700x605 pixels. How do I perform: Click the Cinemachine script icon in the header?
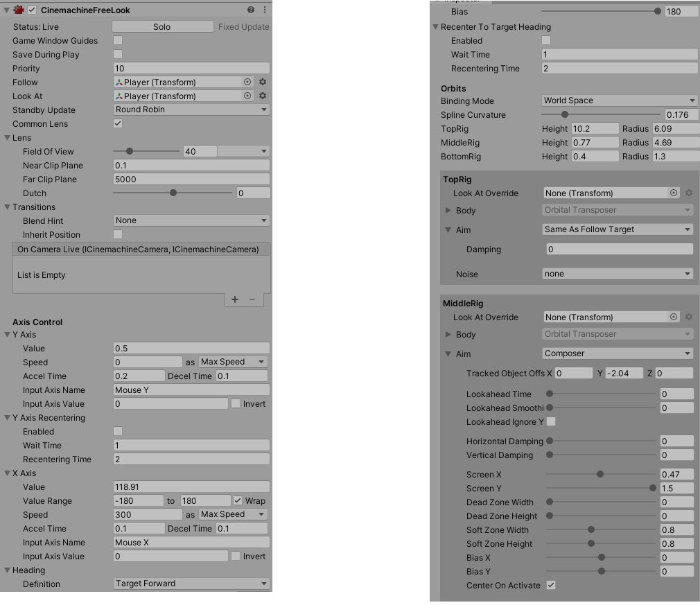(19, 10)
